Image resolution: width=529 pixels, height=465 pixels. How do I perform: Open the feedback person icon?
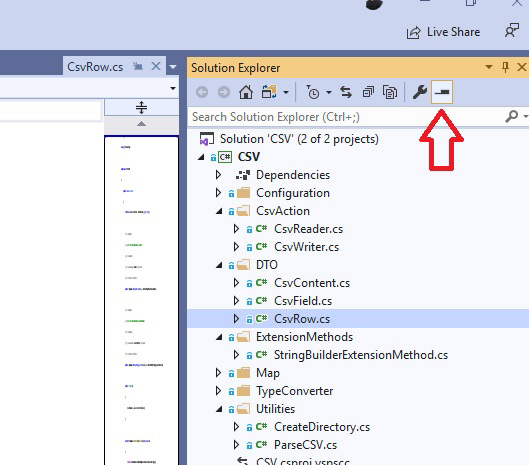click(x=512, y=31)
